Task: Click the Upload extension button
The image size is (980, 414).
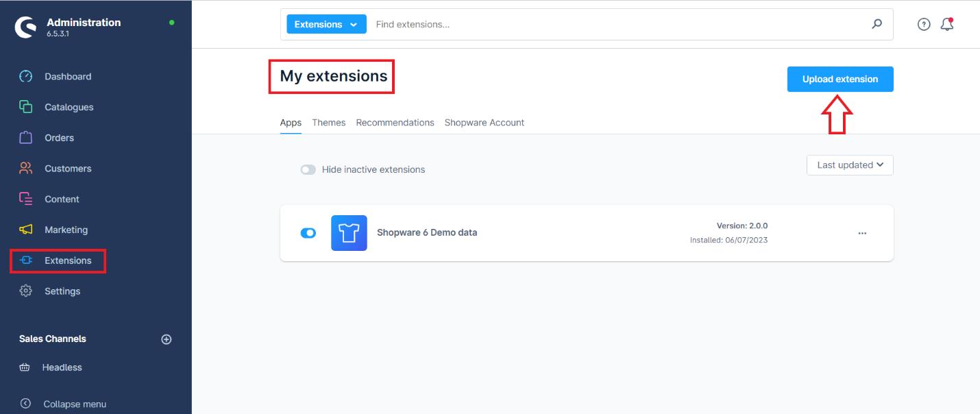Action: click(x=840, y=80)
